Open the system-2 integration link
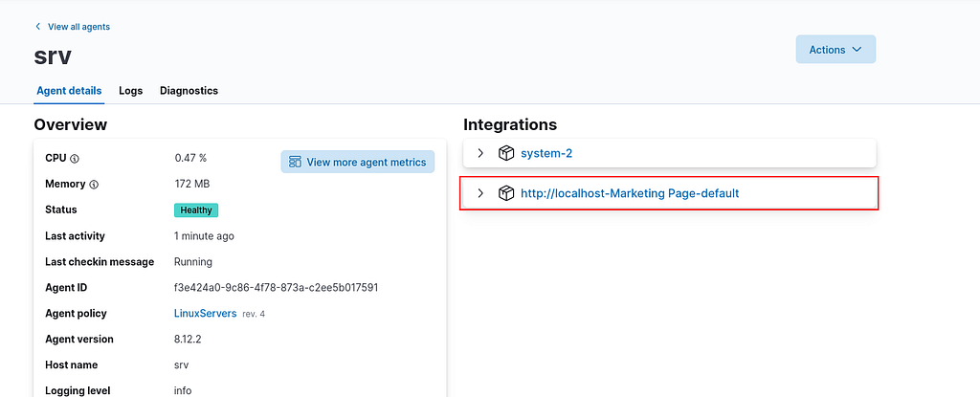980x397 pixels. (546, 153)
